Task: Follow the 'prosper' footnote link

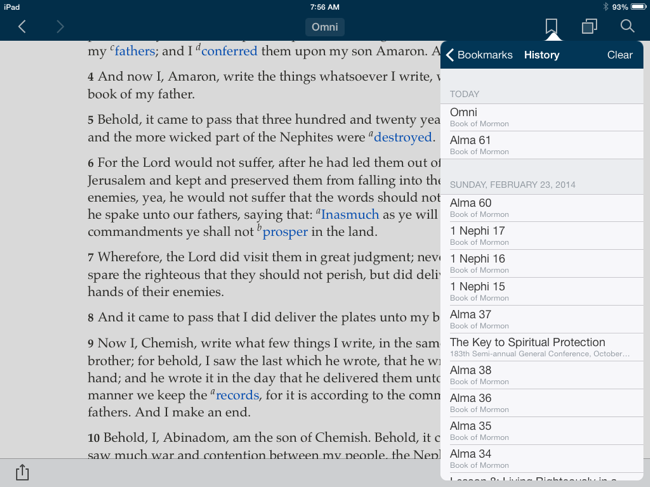Action: tap(285, 232)
